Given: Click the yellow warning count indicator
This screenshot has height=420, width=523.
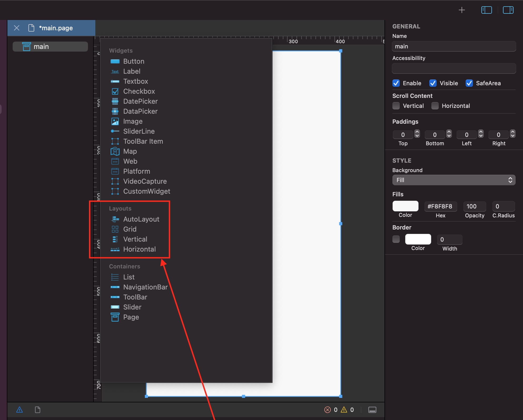Looking at the screenshot, I should pos(347,410).
